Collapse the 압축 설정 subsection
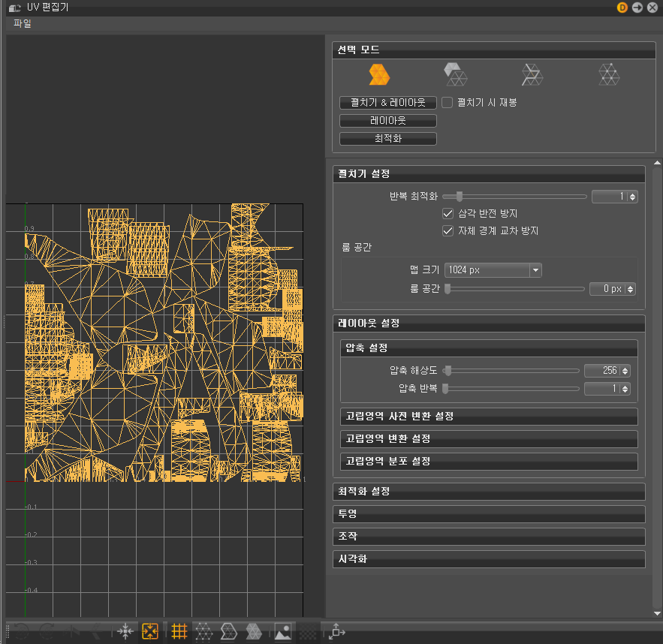The height and width of the screenshot is (644, 663). pos(489,348)
